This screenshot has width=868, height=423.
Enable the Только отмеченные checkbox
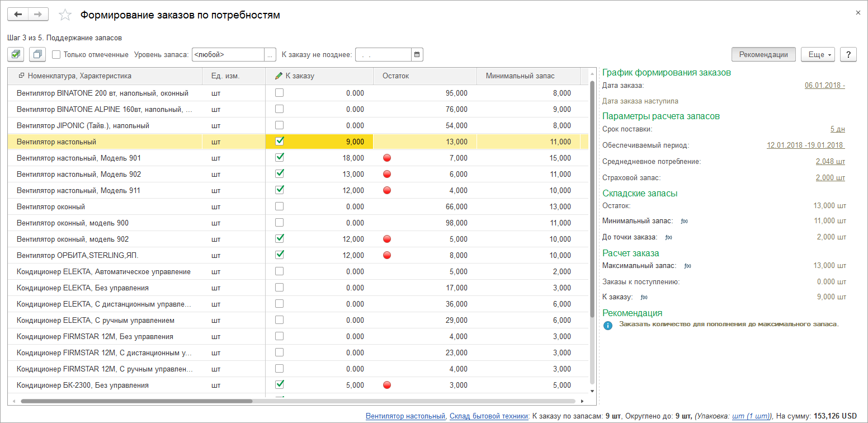[x=56, y=55]
